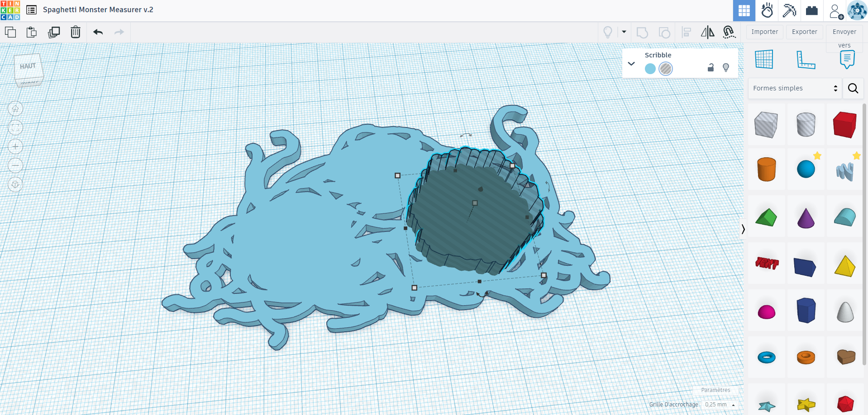The height and width of the screenshot is (415, 868).
Task: Open the Paramètres settings button
Action: click(715, 390)
